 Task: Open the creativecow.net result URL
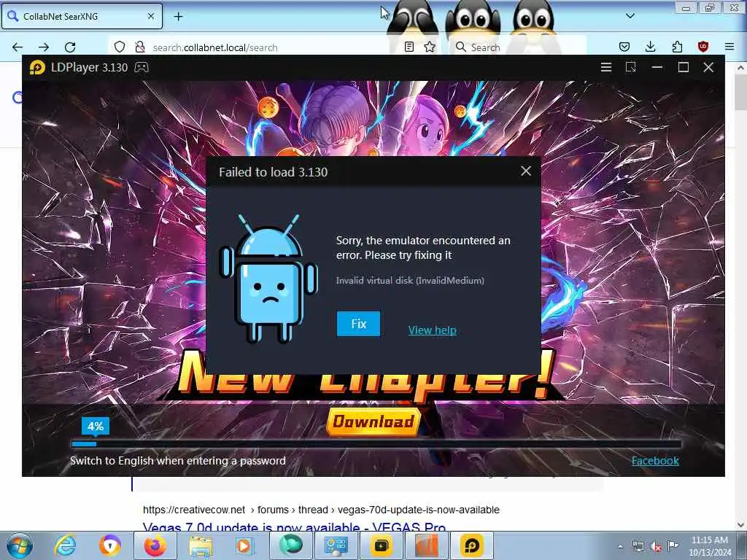321,510
